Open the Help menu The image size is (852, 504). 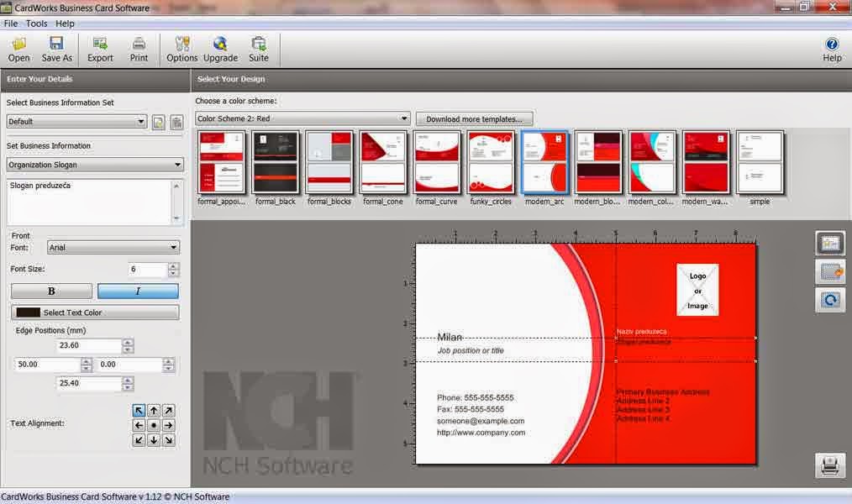pos(65,24)
